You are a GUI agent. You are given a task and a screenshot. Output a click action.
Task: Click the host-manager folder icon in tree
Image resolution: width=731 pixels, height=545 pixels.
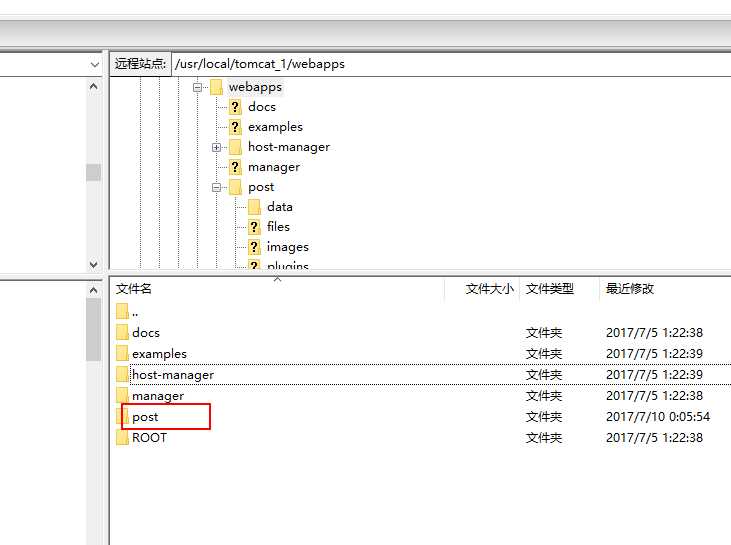tap(235, 147)
